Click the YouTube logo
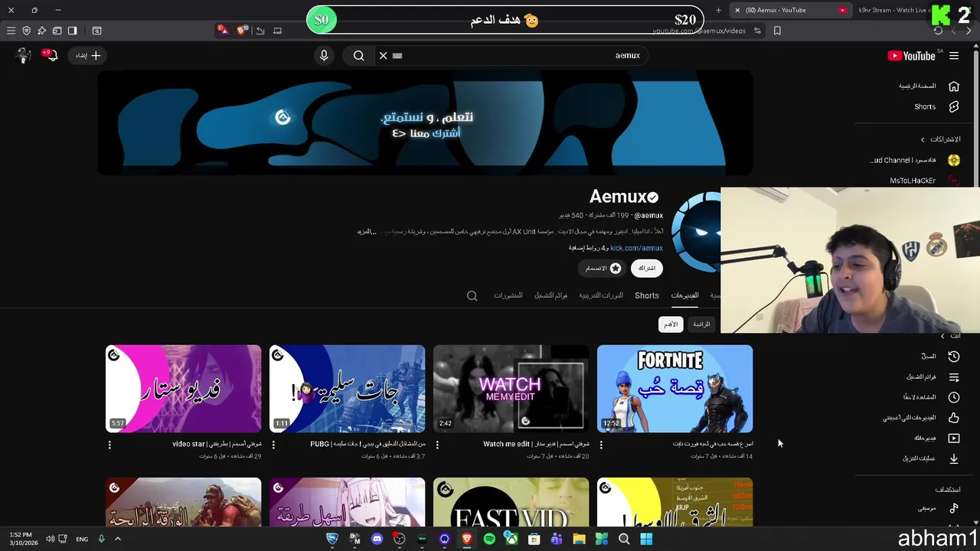This screenshot has width=980, height=551. [911, 56]
